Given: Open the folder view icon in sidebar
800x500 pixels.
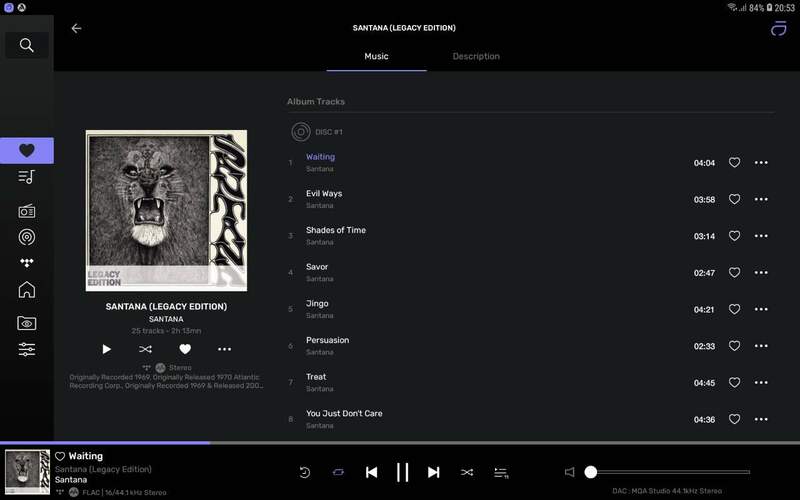Looking at the screenshot, I should click(27, 323).
